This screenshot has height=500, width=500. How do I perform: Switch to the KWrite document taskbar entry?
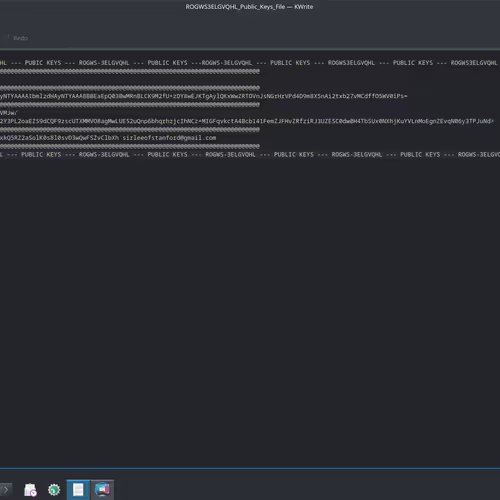(x=78, y=490)
